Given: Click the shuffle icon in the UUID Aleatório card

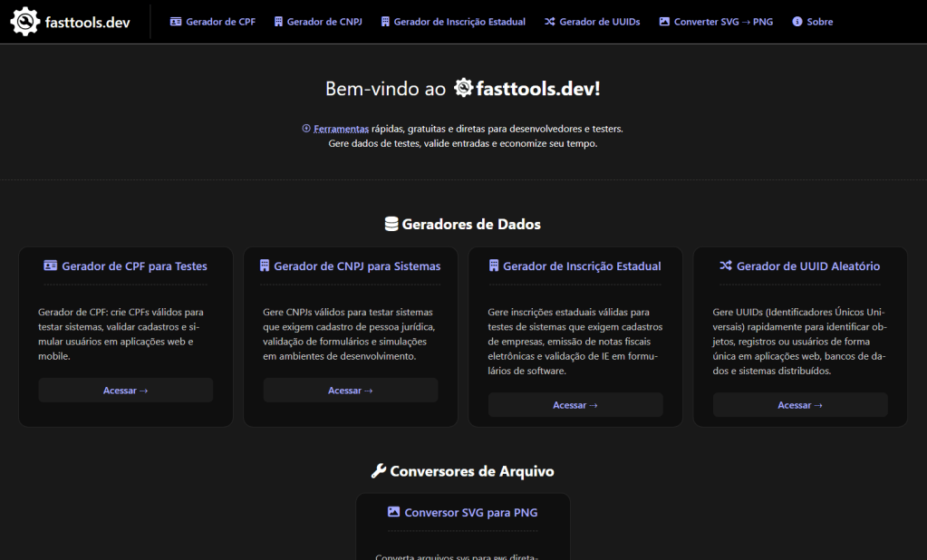Looking at the screenshot, I should point(726,266).
